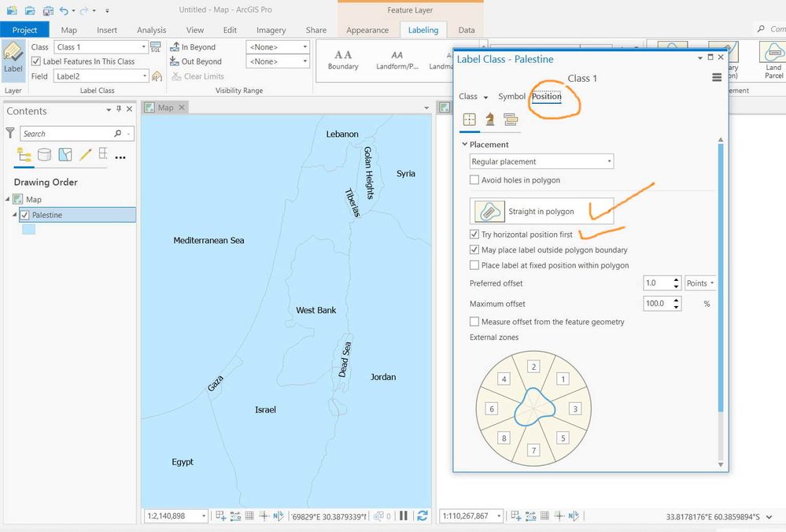Toggle the large Label button in the Layer group
786x532 pixels.
(x=13, y=60)
